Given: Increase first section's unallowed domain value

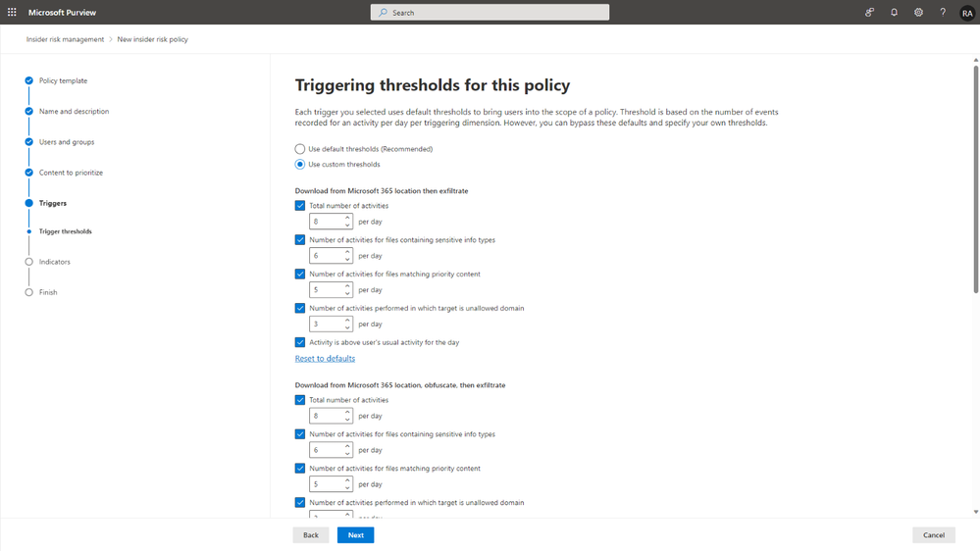Looking at the screenshot, I should [x=347, y=321].
